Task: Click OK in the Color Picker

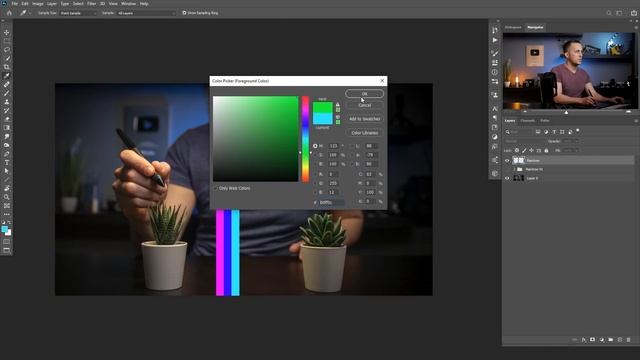Action: [x=364, y=94]
